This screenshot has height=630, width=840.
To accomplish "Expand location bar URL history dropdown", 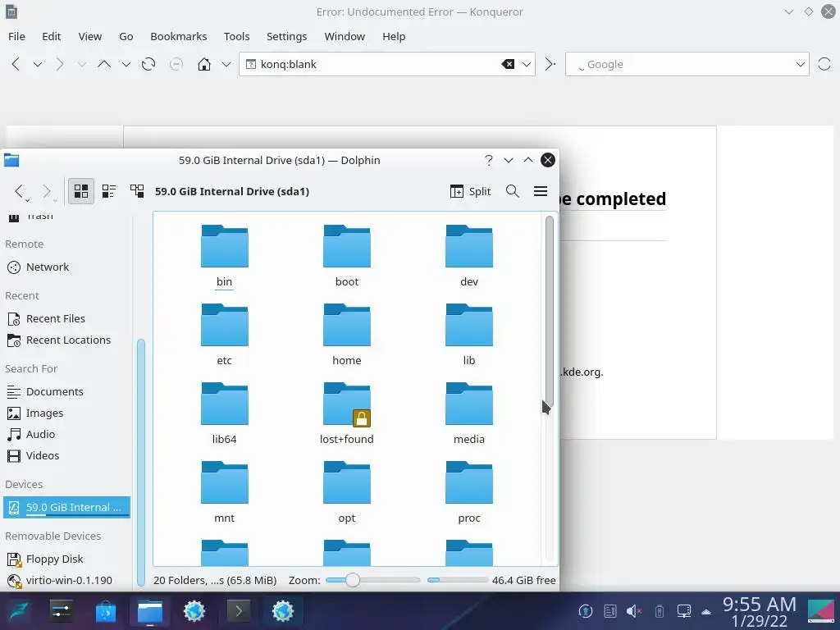I will [x=527, y=64].
